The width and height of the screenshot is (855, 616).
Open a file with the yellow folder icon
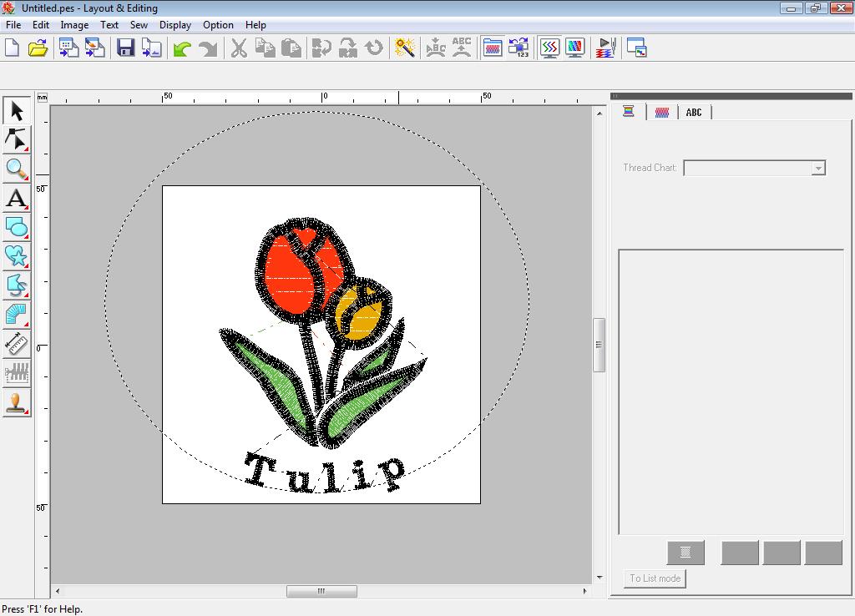pyautogui.click(x=38, y=48)
